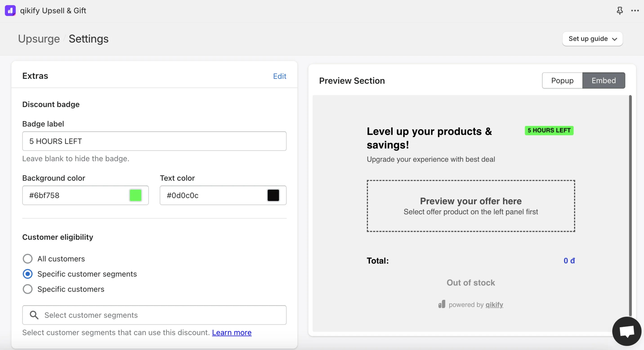
Task: Click the Preview Section title
Action: tap(352, 81)
